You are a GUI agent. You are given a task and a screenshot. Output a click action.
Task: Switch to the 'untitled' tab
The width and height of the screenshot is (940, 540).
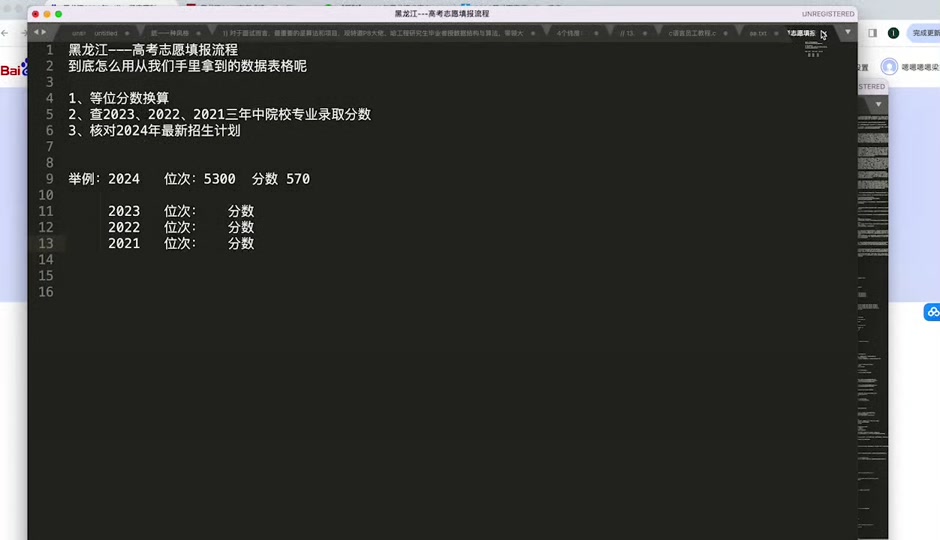[x=105, y=33]
